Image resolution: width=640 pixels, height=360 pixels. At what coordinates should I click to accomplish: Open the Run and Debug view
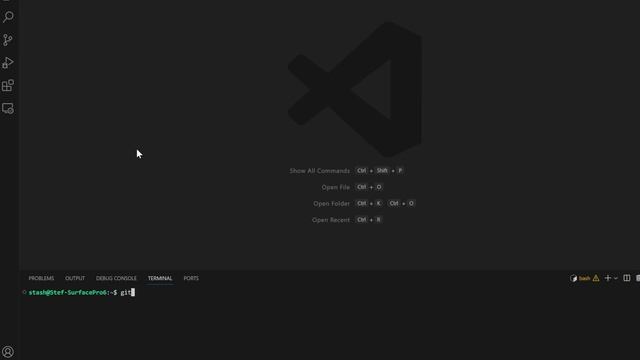click(8, 62)
